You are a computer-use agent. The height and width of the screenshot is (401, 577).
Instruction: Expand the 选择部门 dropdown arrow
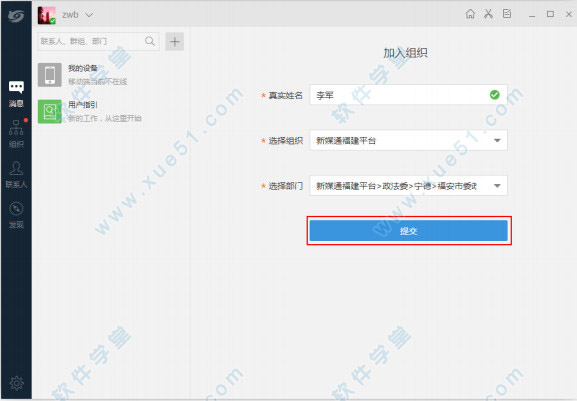pyautogui.click(x=497, y=186)
